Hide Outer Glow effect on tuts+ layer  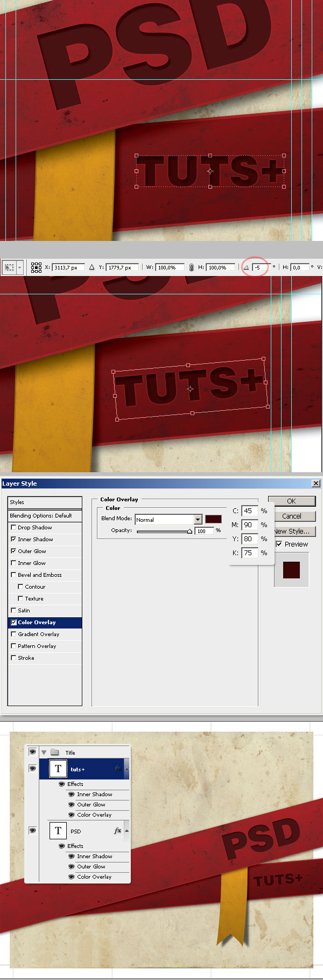coord(72,804)
